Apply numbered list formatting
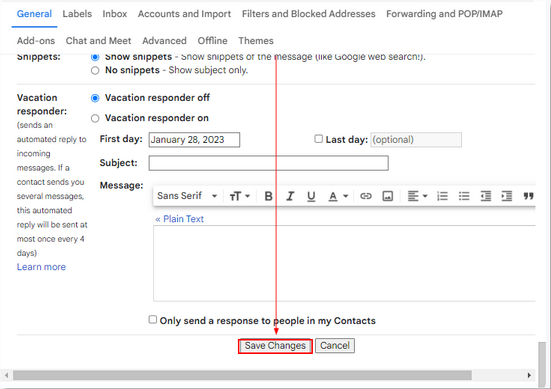The width and height of the screenshot is (551, 389). click(442, 196)
